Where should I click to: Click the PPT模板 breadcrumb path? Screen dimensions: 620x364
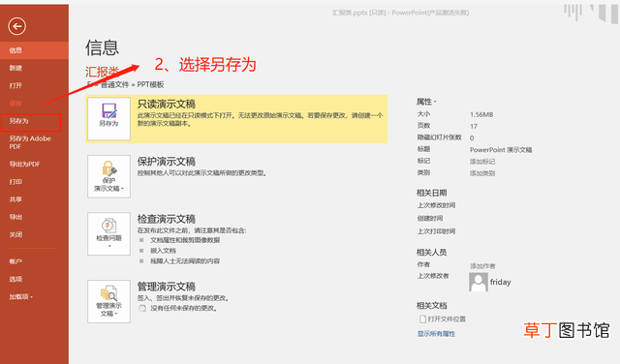tap(150, 84)
